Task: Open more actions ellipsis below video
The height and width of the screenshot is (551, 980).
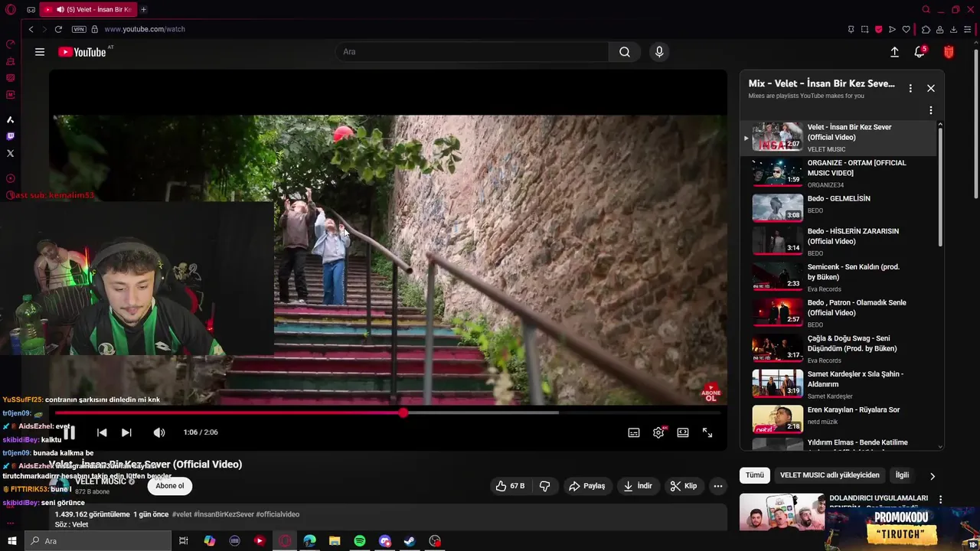Action: click(x=717, y=486)
